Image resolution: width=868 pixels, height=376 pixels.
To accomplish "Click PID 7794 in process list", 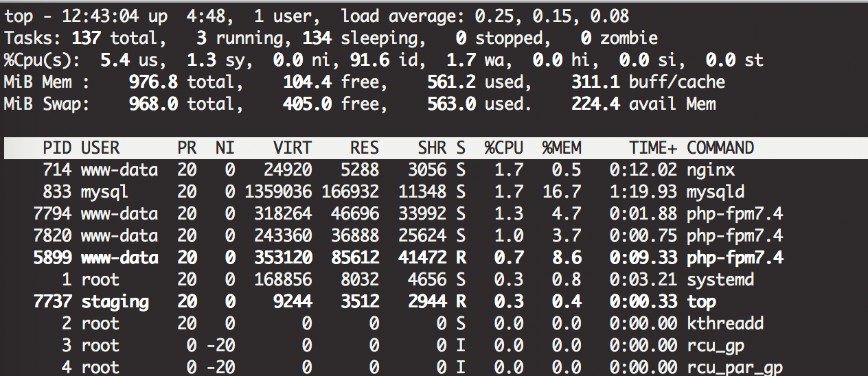I will point(52,213).
